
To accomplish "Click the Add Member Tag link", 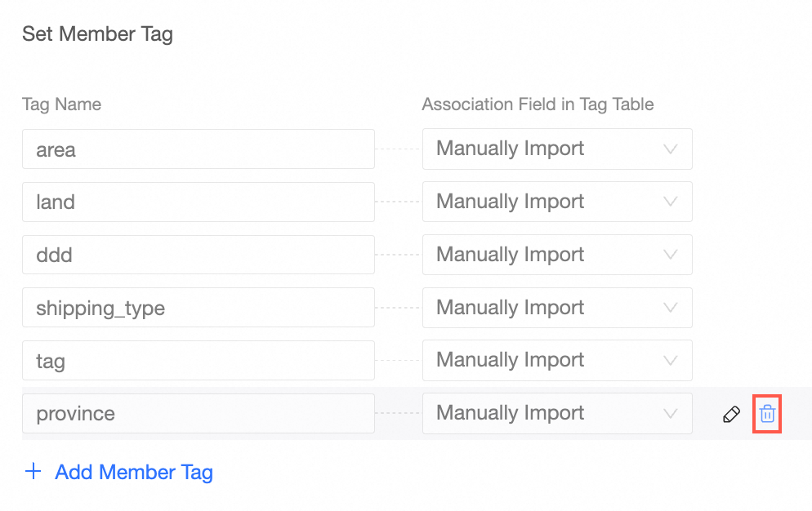I will (133, 472).
